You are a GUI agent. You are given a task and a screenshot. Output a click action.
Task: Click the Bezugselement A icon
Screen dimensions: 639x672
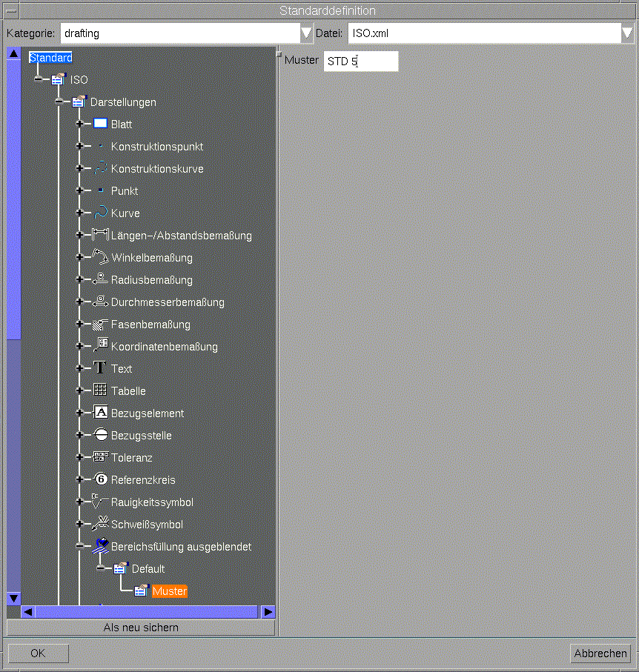pyautogui.click(x=100, y=412)
